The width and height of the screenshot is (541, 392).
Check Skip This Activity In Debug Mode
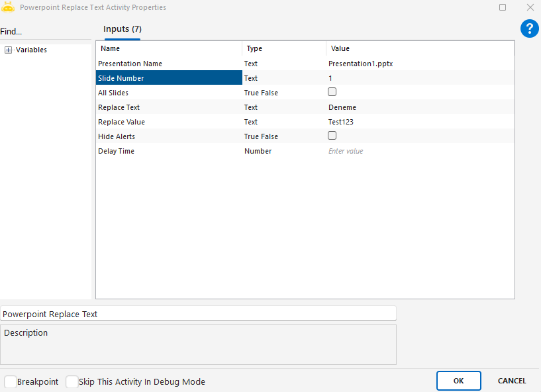72,382
